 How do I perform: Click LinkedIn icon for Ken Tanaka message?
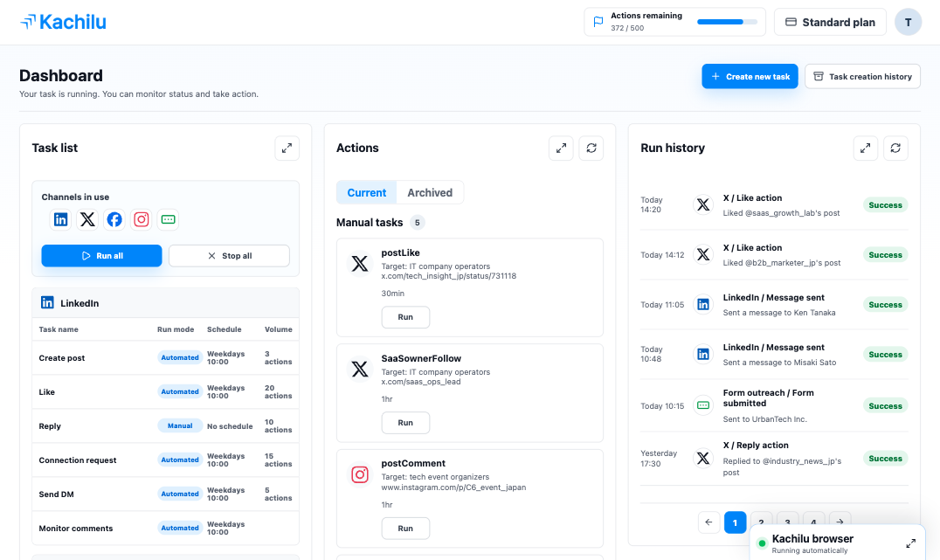coord(703,305)
